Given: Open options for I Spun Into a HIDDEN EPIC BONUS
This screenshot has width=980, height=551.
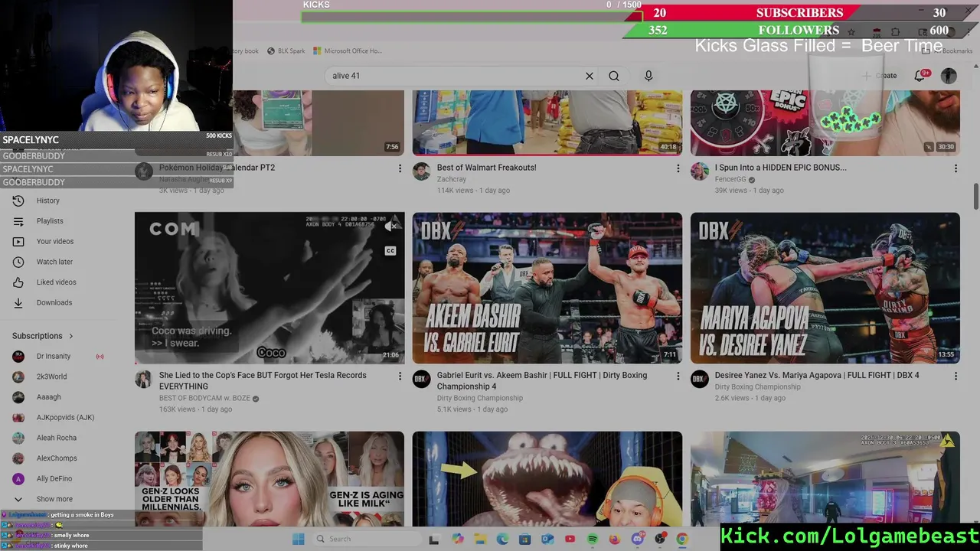Looking at the screenshot, I should pos(955,168).
